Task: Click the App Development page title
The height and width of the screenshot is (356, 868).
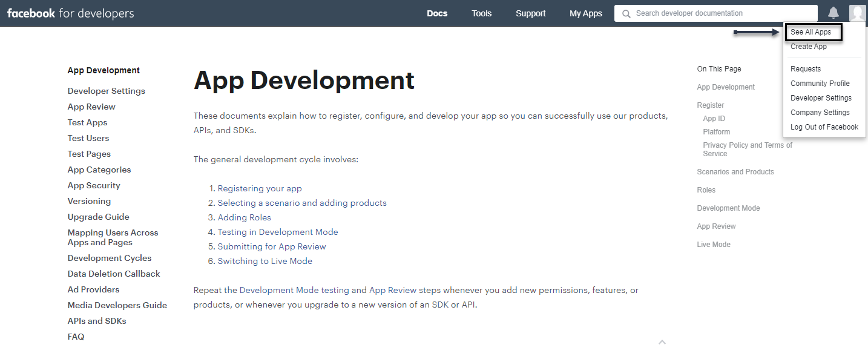Action: (x=304, y=80)
